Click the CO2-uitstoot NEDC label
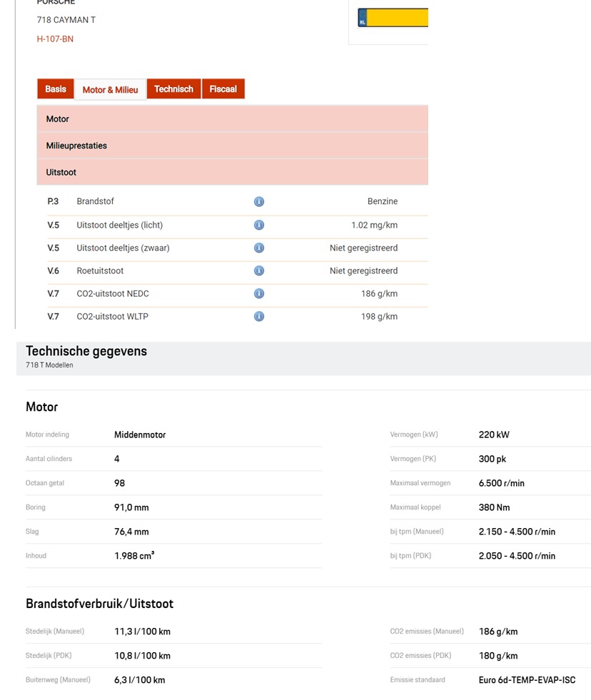This screenshot has height=700, width=591. point(113,294)
